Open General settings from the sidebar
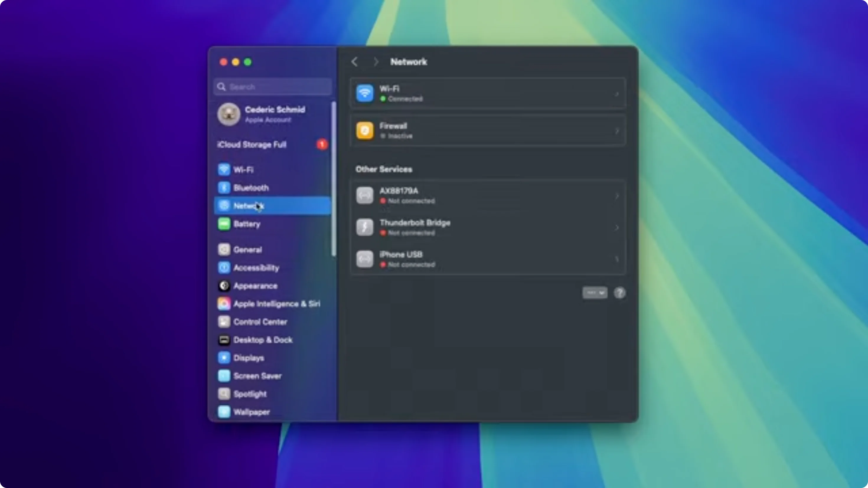The image size is (868, 488). click(248, 250)
